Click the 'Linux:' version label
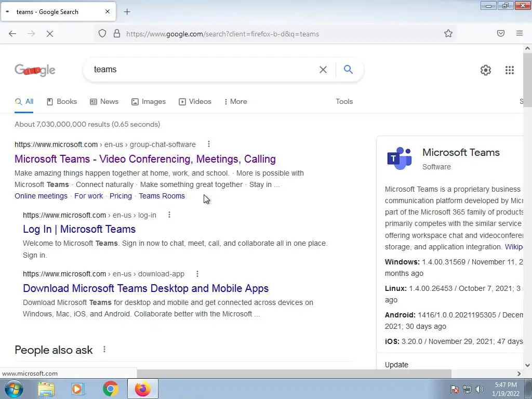The image size is (532, 399). point(396,288)
